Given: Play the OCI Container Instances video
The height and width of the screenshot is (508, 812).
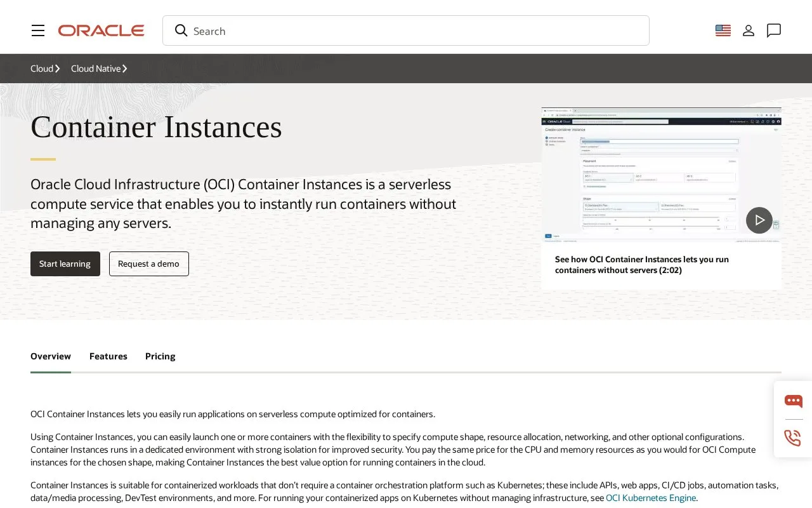Looking at the screenshot, I should 759,220.
